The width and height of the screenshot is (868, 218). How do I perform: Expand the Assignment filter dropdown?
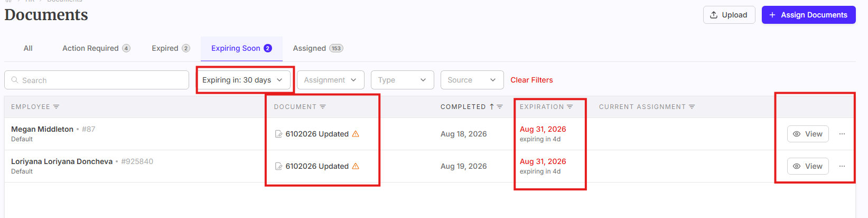coord(330,80)
